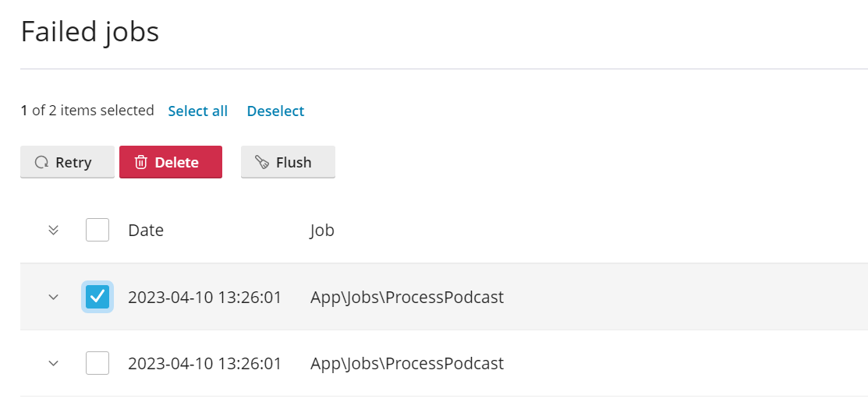
Task: Expand the second failed job row chevron
Action: 53,363
